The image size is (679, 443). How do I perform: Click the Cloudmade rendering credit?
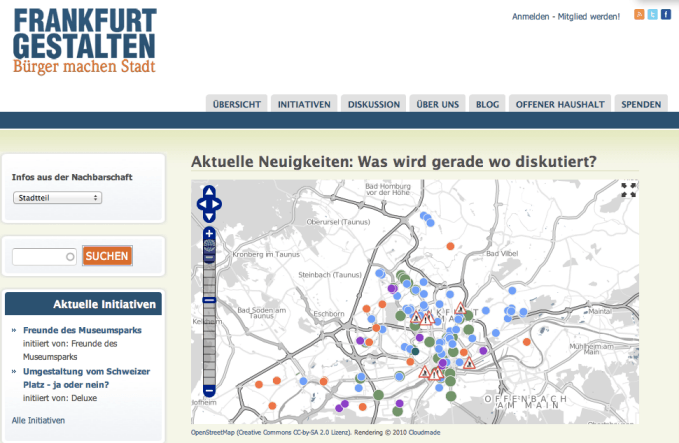424,432
